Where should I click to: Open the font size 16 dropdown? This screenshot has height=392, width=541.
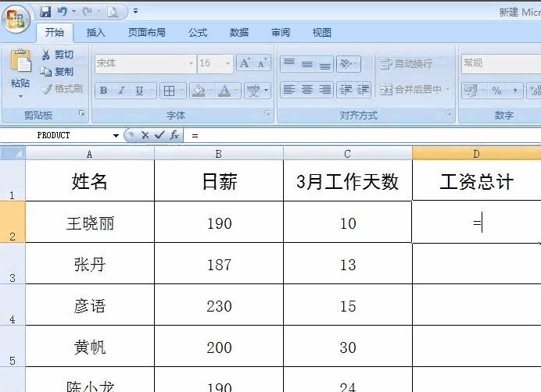pos(228,63)
